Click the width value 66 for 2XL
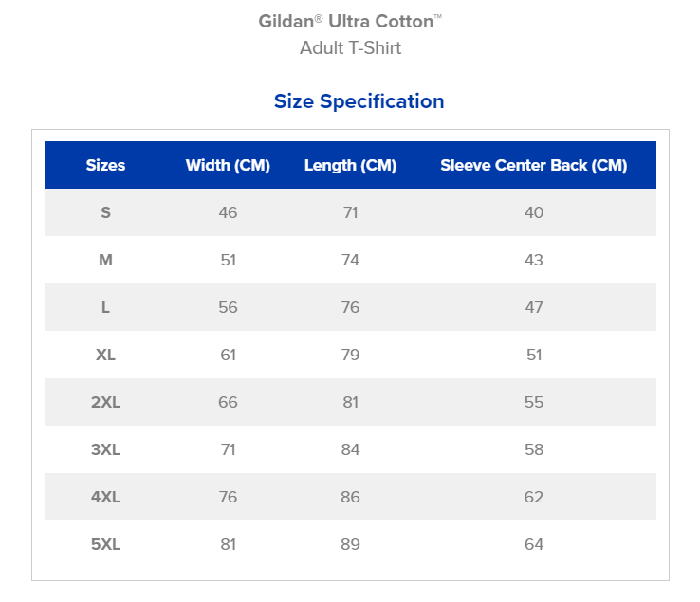 pos(228,402)
